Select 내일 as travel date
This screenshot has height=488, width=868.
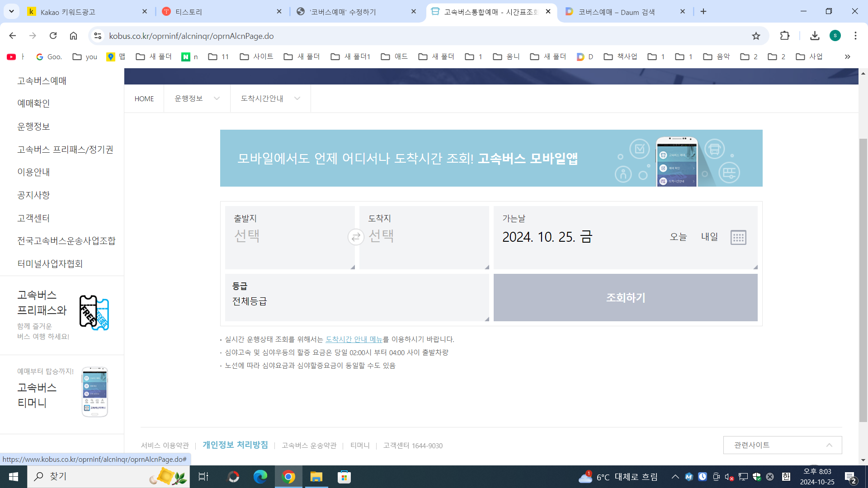tap(709, 237)
